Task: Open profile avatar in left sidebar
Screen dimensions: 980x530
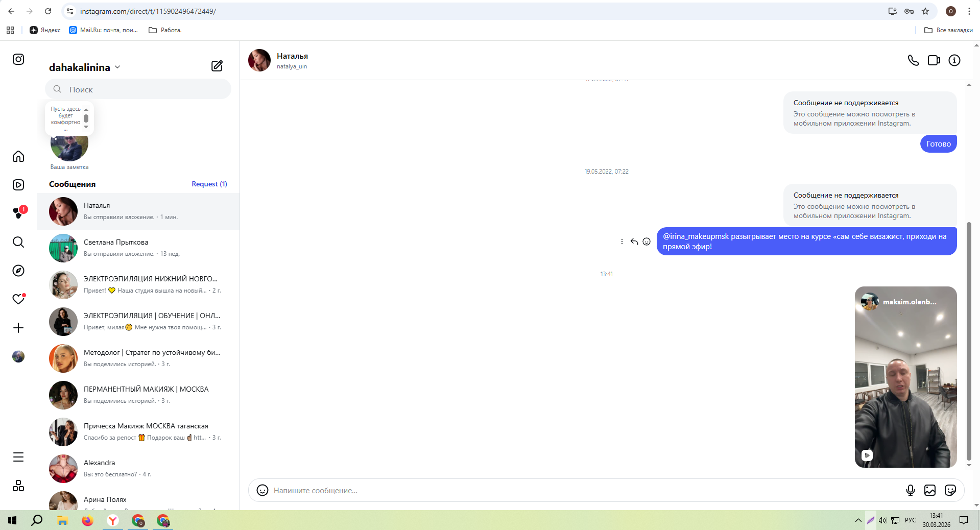Action: 18,356
